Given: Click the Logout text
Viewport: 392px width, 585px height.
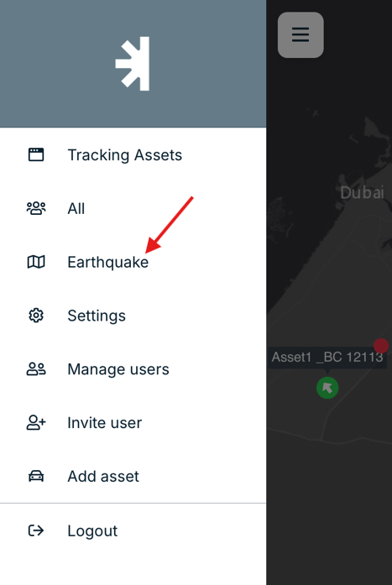Looking at the screenshot, I should tap(92, 531).
